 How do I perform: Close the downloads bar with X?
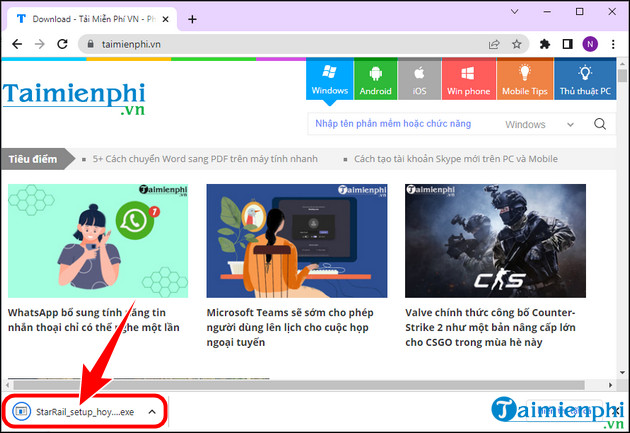(x=616, y=411)
